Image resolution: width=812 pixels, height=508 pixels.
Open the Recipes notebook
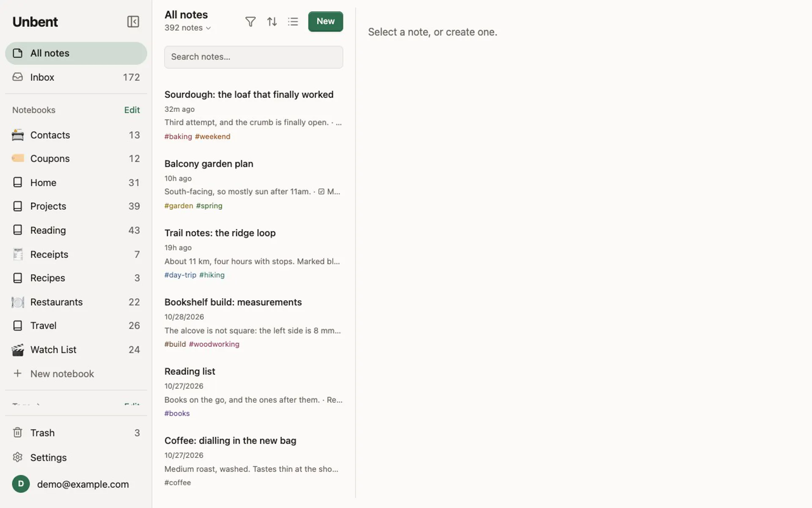click(76, 278)
